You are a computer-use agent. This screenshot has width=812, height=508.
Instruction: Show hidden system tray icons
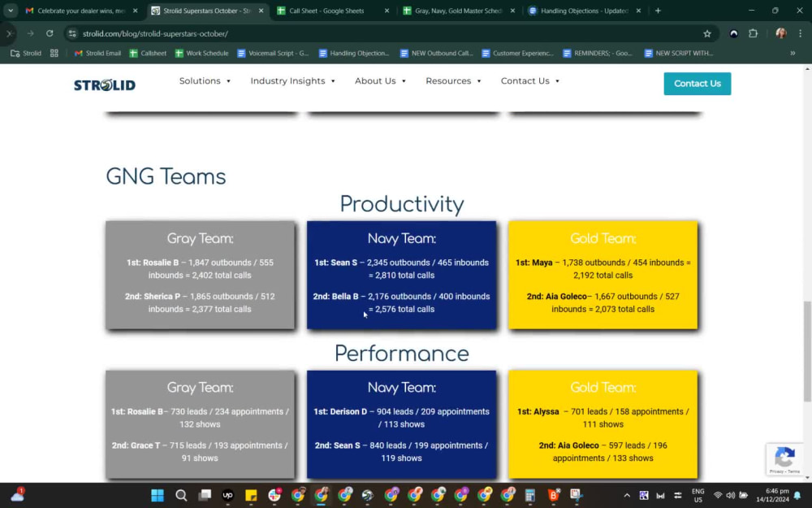(627, 496)
